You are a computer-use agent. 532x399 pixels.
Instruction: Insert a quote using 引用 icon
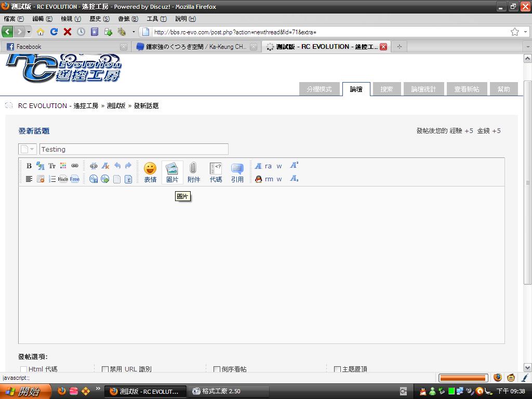(x=237, y=172)
